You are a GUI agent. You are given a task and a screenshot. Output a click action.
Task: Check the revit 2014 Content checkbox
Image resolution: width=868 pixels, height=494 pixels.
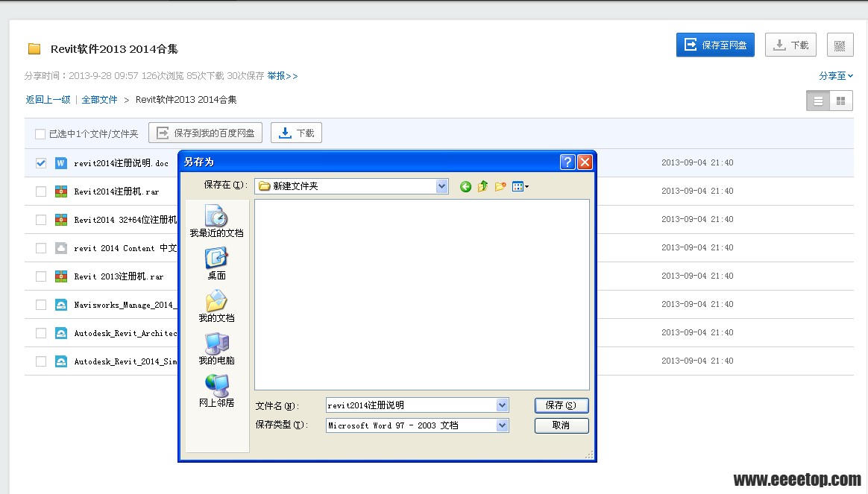(41, 248)
